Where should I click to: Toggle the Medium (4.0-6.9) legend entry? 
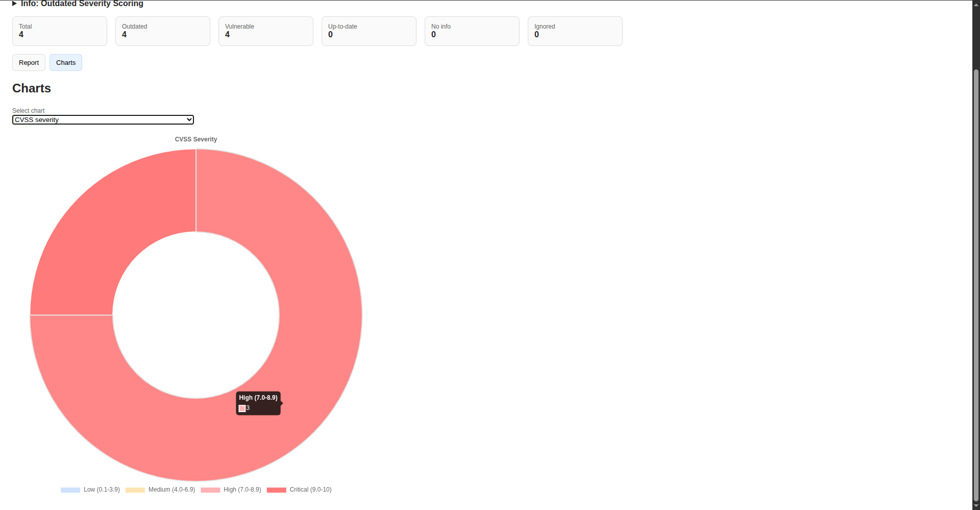tap(160, 490)
